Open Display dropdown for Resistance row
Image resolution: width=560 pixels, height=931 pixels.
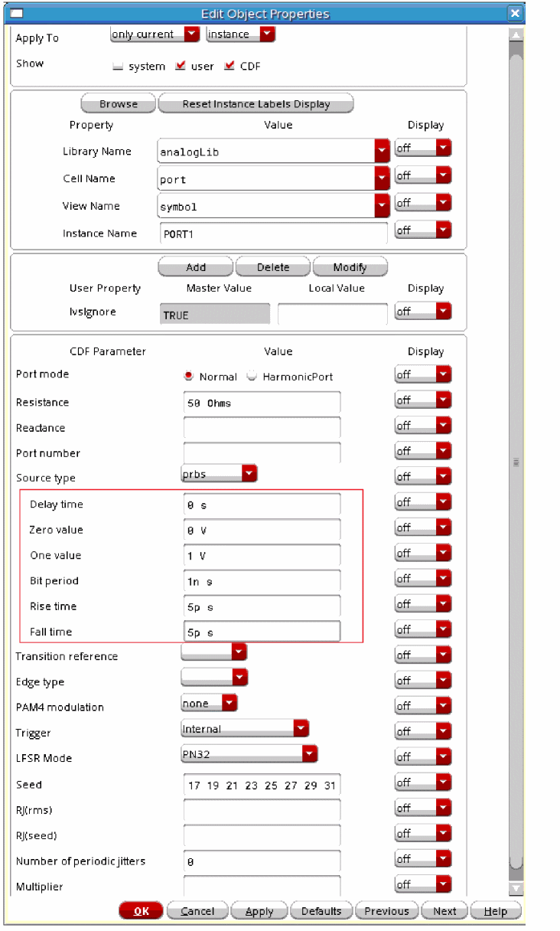click(423, 400)
